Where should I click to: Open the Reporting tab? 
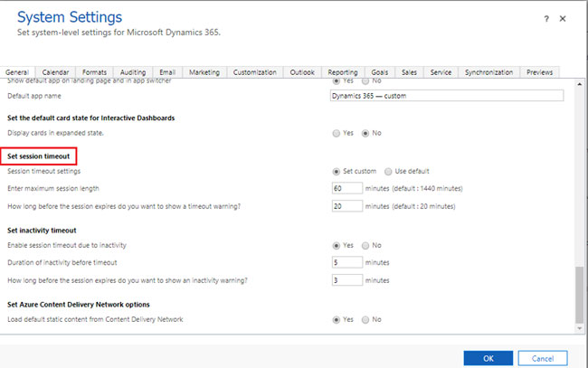click(343, 72)
